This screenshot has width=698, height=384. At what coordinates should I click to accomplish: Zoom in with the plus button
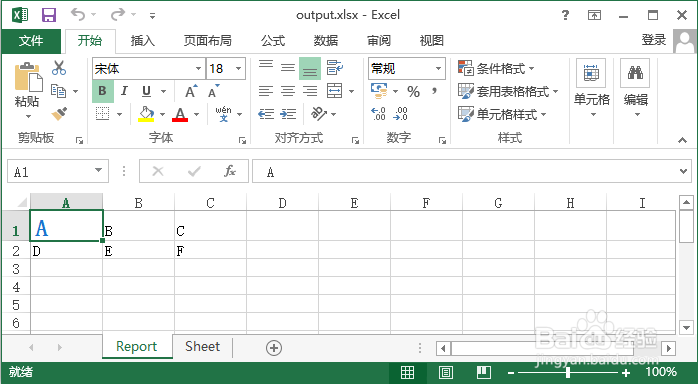[626, 372]
